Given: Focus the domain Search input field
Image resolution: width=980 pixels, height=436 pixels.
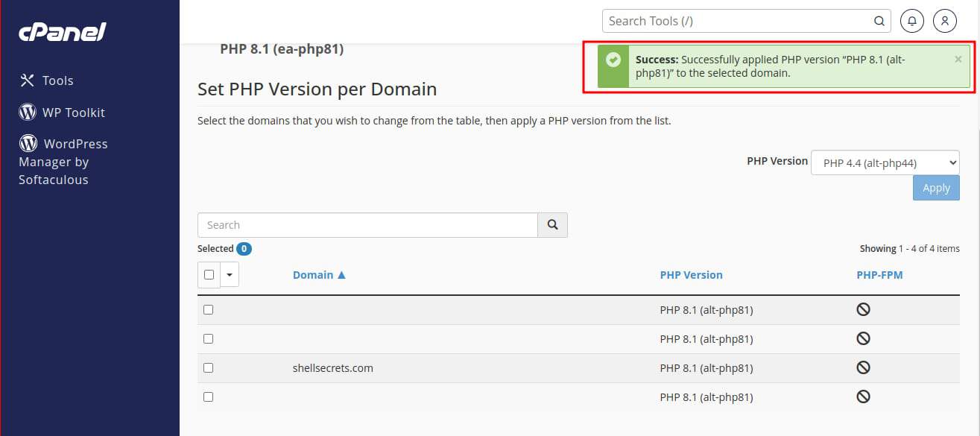Looking at the screenshot, I should [367, 225].
